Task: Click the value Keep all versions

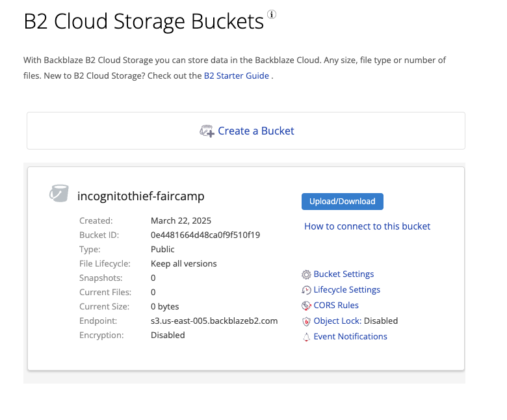Action: [184, 264]
